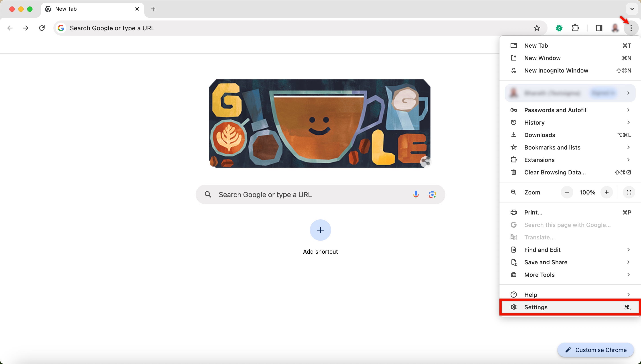
Task: Click the microphone voice search icon
Action: pos(416,194)
